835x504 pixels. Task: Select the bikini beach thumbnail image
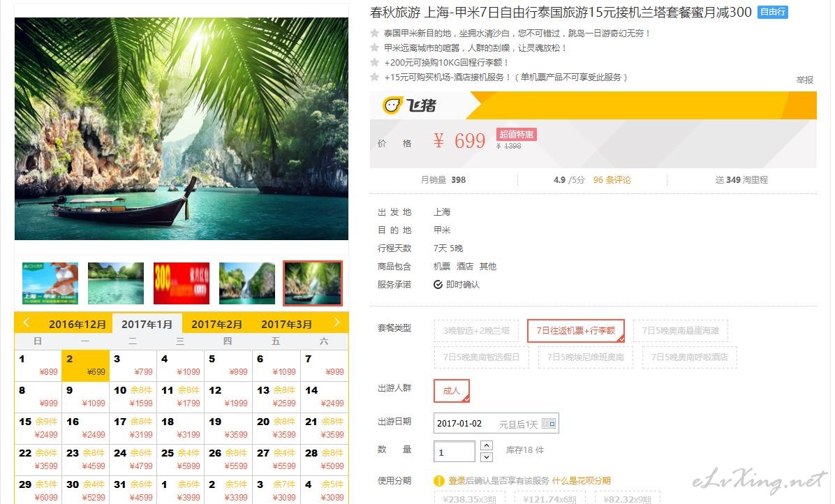coord(50,283)
